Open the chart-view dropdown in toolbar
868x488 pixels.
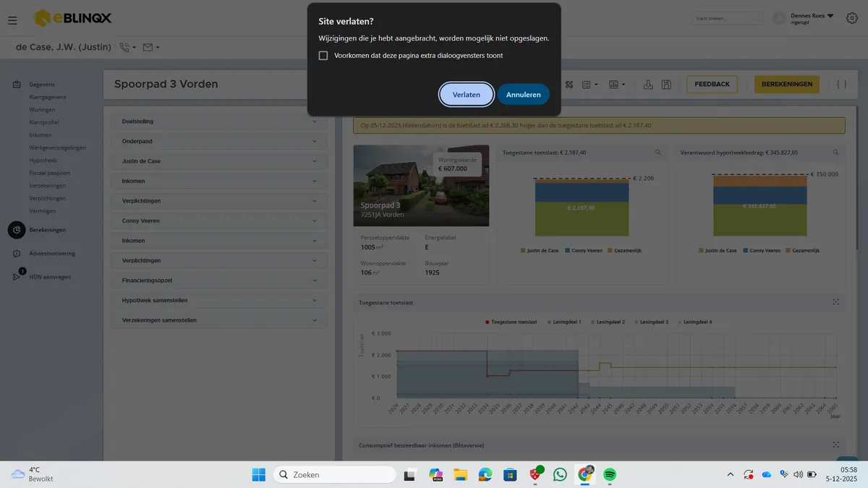[617, 85]
